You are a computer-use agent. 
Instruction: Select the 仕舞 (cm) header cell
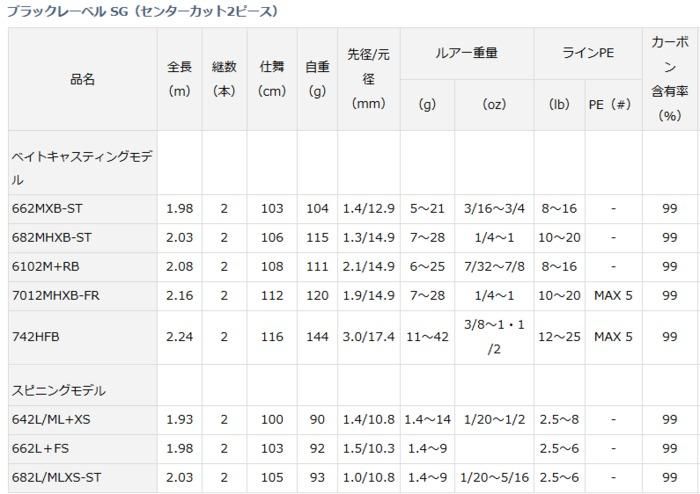pyautogui.click(x=271, y=79)
